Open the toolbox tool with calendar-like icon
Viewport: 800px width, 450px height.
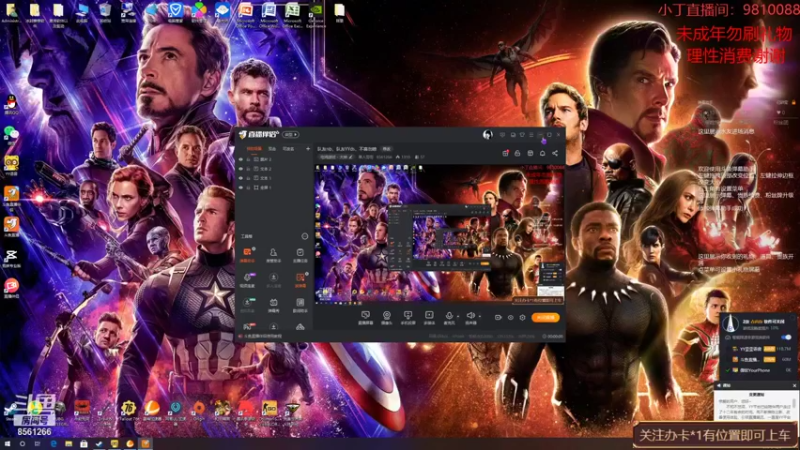tap(273, 305)
